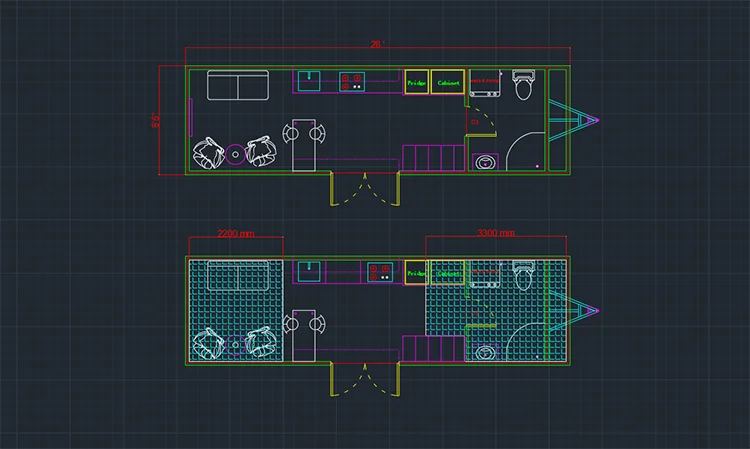Select the four-burner stove in upper plan
Image resolution: width=750 pixels, height=449 pixels.
[352, 81]
